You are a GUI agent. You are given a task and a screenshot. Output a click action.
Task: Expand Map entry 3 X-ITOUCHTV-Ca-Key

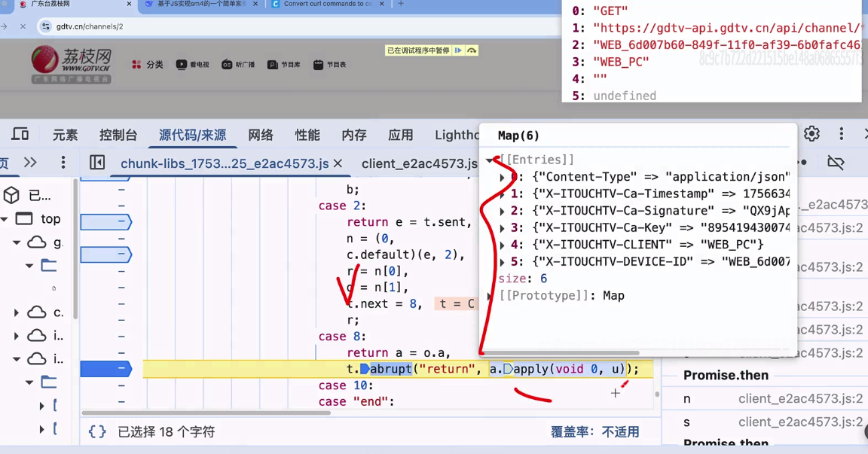click(502, 228)
